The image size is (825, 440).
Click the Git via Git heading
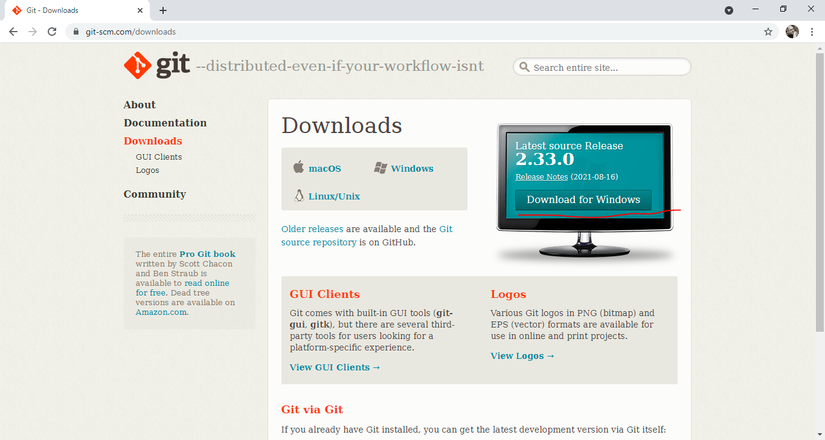click(x=312, y=409)
